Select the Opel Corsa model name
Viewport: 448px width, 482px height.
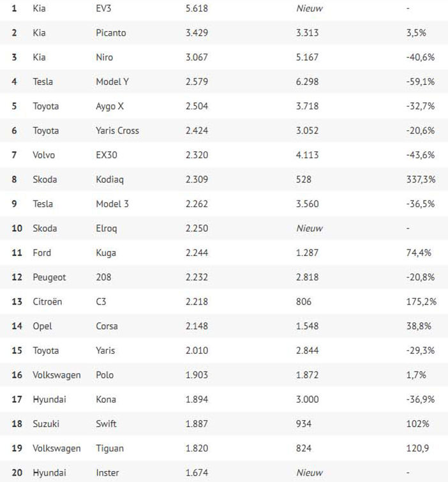107,326
